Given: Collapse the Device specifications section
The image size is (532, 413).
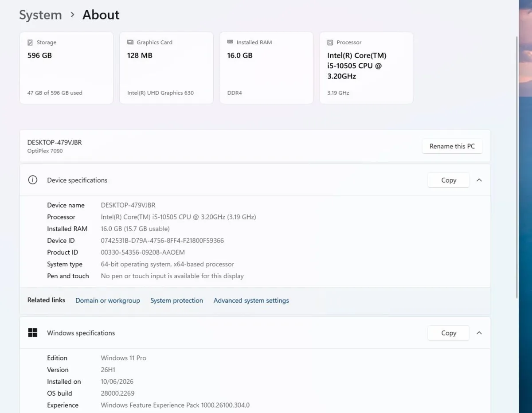Looking at the screenshot, I should tap(479, 180).
